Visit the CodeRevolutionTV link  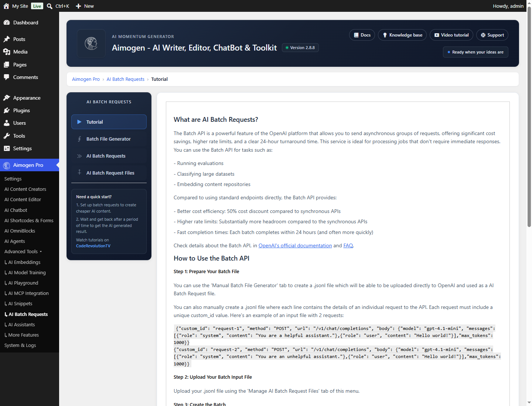93,246
